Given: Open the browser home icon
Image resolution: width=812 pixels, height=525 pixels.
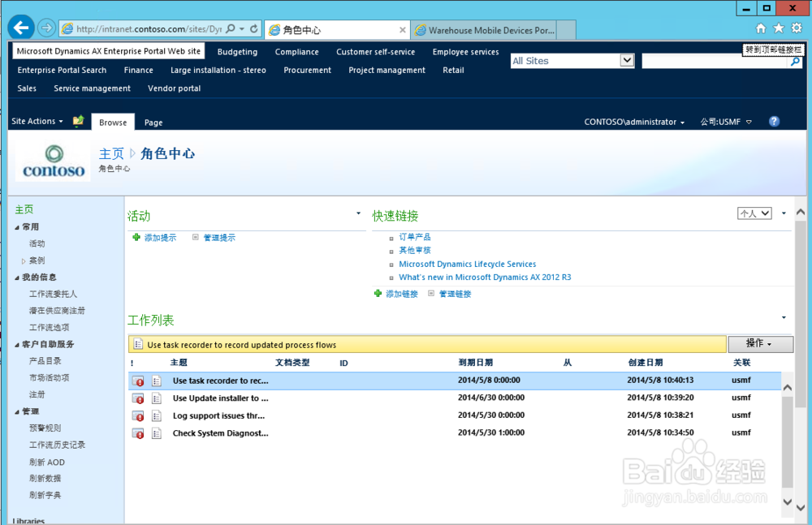Looking at the screenshot, I should click(761, 28).
